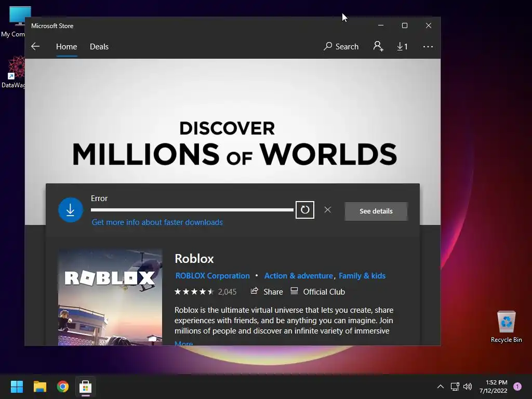Image resolution: width=532 pixels, height=399 pixels.
Task: Open downloads and updates queue
Action: (x=403, y=46)
